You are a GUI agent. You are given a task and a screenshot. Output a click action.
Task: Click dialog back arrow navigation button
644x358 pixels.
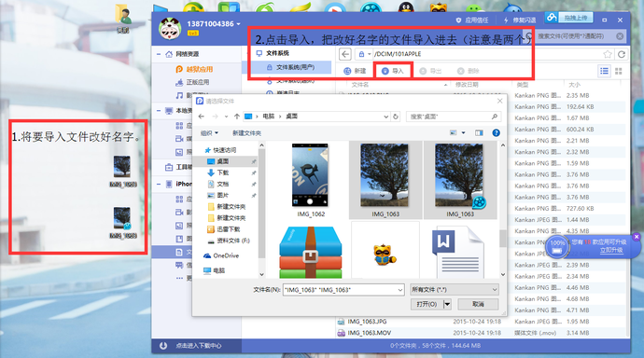tap(202, 117)
